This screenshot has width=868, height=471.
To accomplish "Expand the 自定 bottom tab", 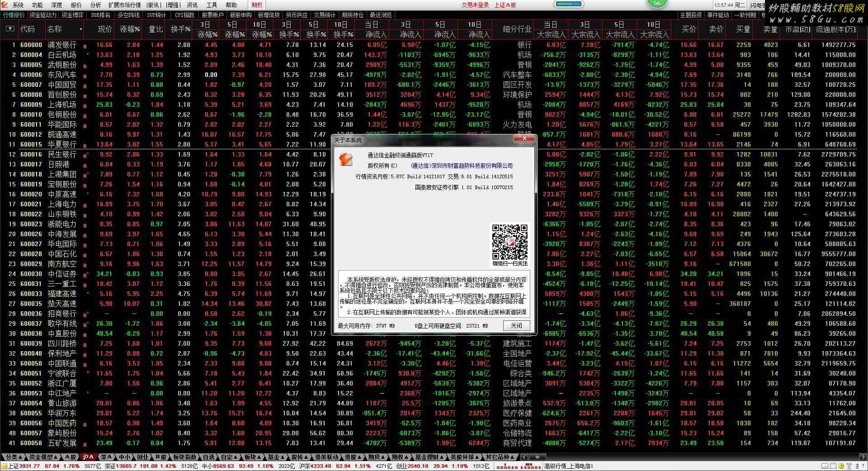I will pos(230,457).
